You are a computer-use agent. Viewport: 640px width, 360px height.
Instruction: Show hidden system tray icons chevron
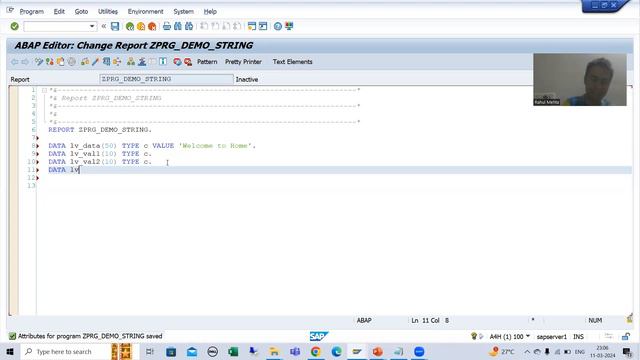click(x=527, y=352)
